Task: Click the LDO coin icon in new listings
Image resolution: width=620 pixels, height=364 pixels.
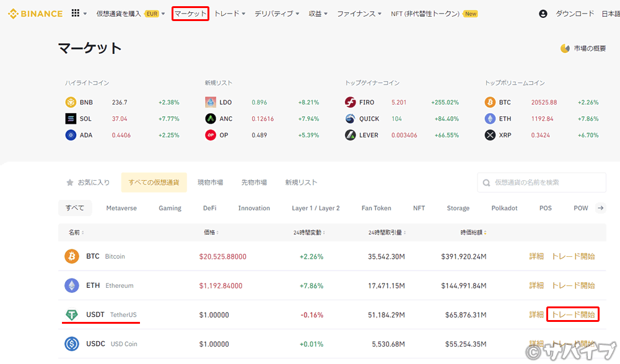Action: 211,102
